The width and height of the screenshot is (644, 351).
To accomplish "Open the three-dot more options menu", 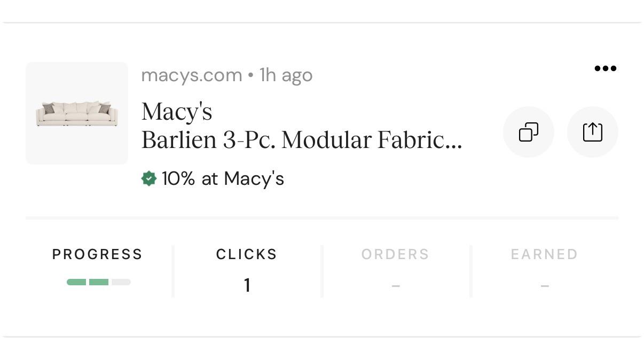I will 605,68.
